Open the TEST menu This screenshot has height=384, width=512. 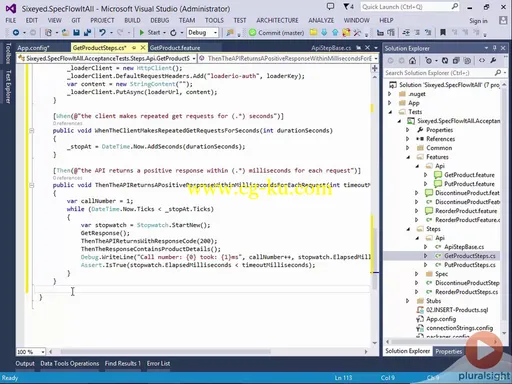click(240, 20)
